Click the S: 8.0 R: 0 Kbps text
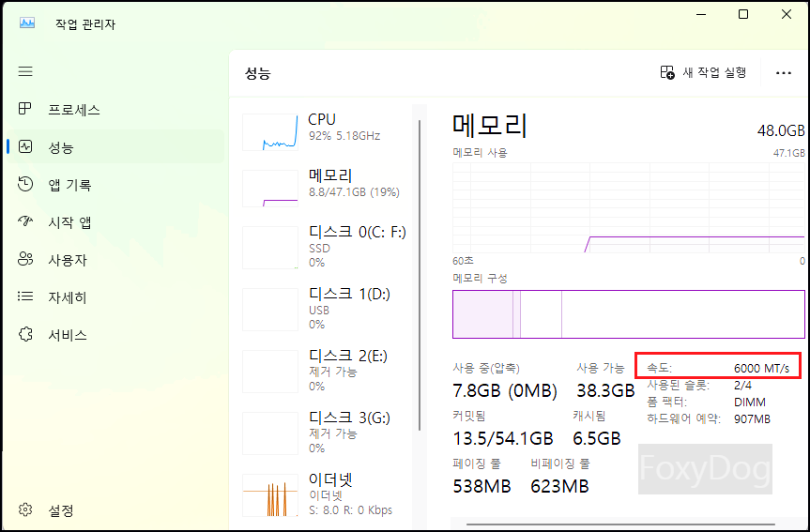Image resolution: width=810 pixels, height=532 pixels. (x=350, y=510)
